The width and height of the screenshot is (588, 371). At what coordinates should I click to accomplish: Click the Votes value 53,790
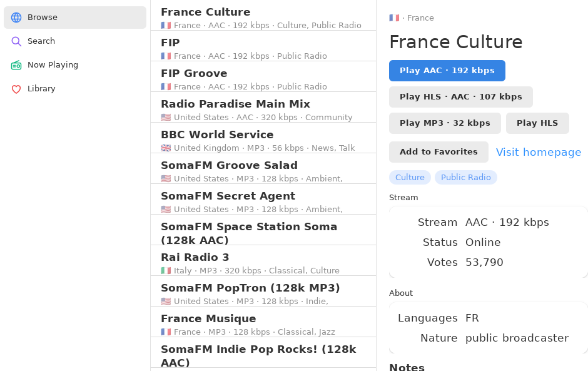(484, 262)
